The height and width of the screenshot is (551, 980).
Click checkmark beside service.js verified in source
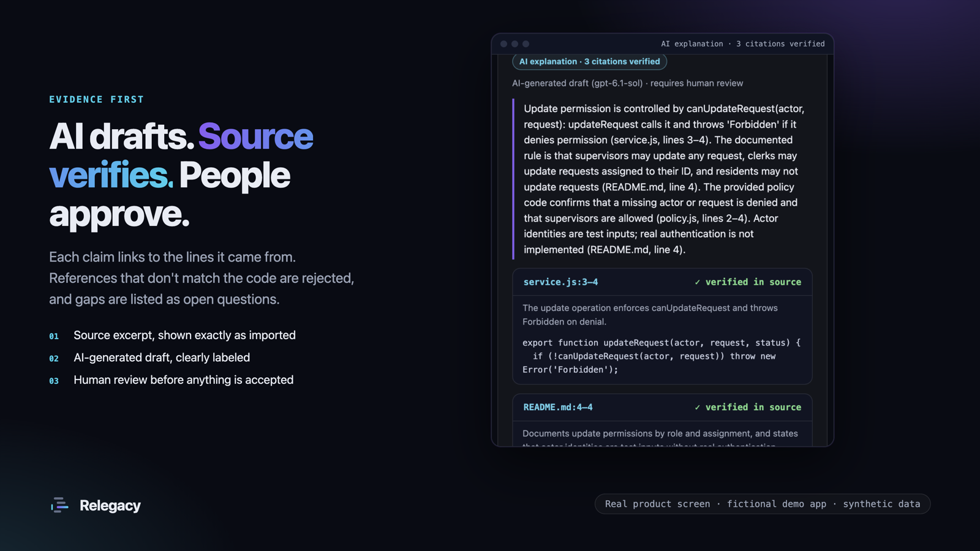click(x=697, y=282)
